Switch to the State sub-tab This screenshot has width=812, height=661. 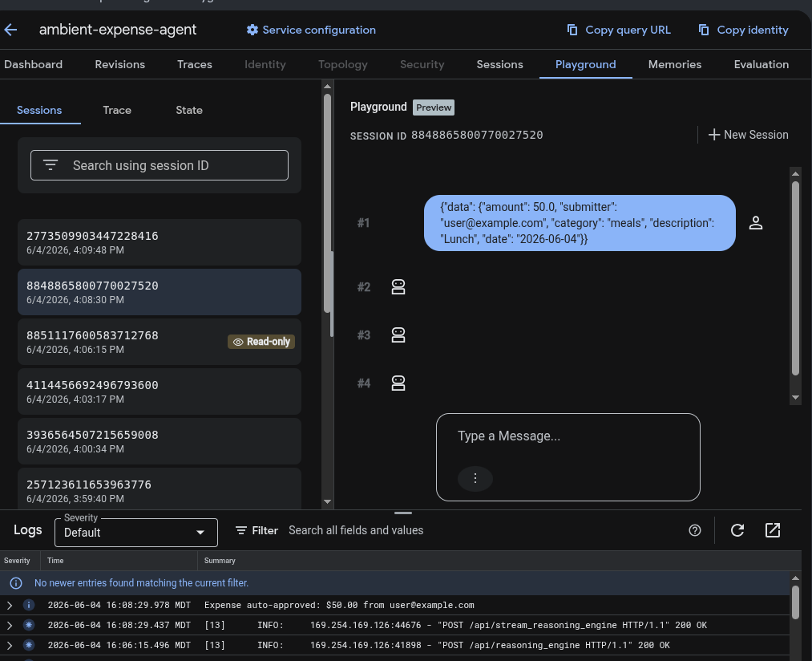[189, 110]
